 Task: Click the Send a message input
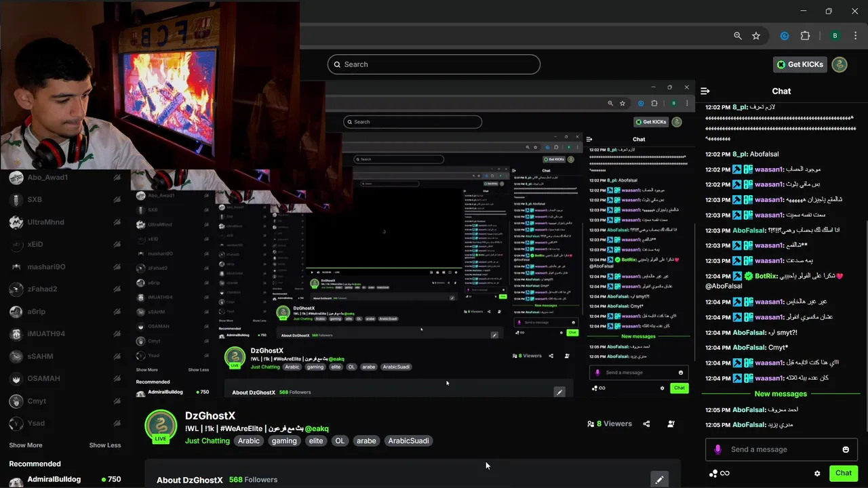tap(780, 449)
